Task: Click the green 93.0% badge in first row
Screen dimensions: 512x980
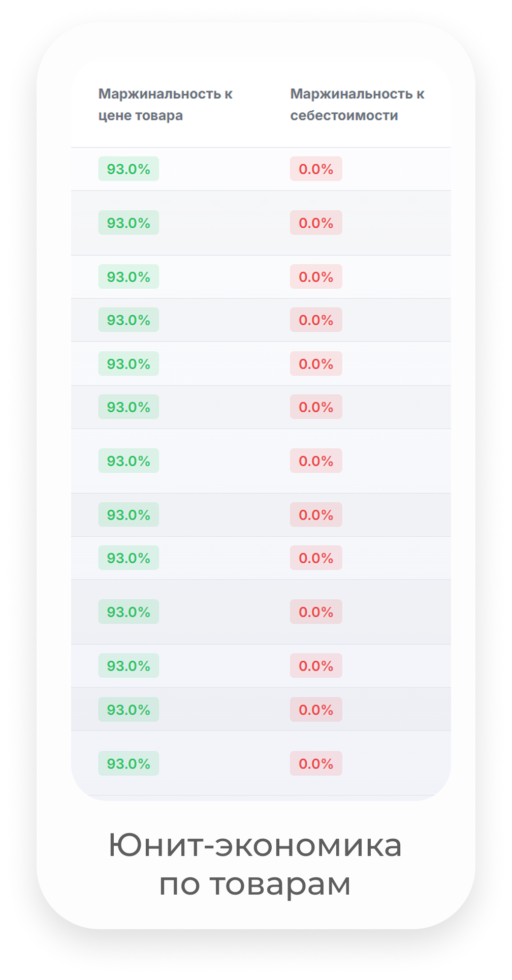Action: click(129, 169)
